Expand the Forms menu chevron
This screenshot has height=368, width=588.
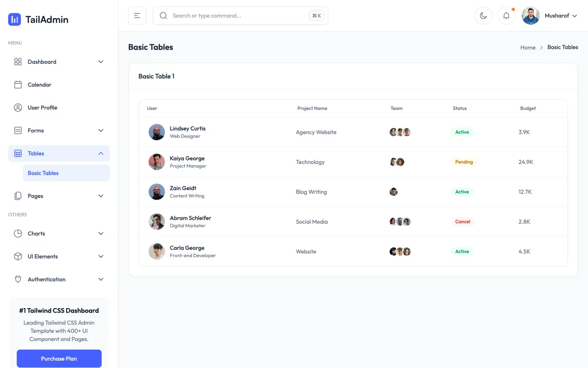pos(101,131)
